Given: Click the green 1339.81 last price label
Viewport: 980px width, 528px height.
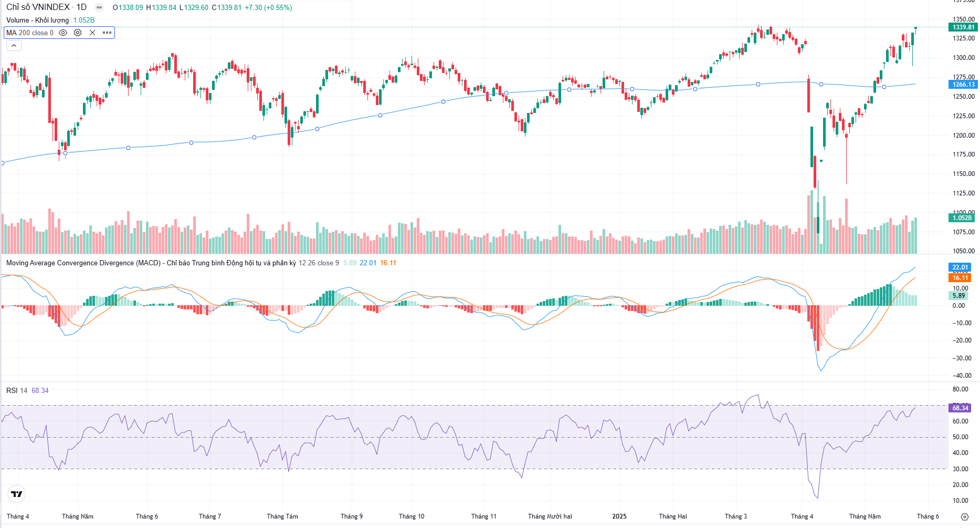Looking at the screenshot, I should click(x=963, y=27).
